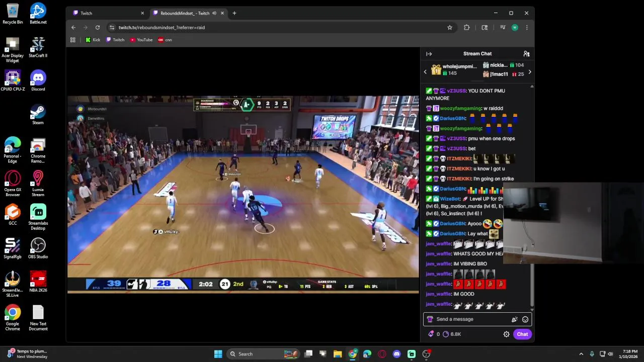Open media controls in Chrome toolbar
Viewport: 644px width, 362px height.
502,28
